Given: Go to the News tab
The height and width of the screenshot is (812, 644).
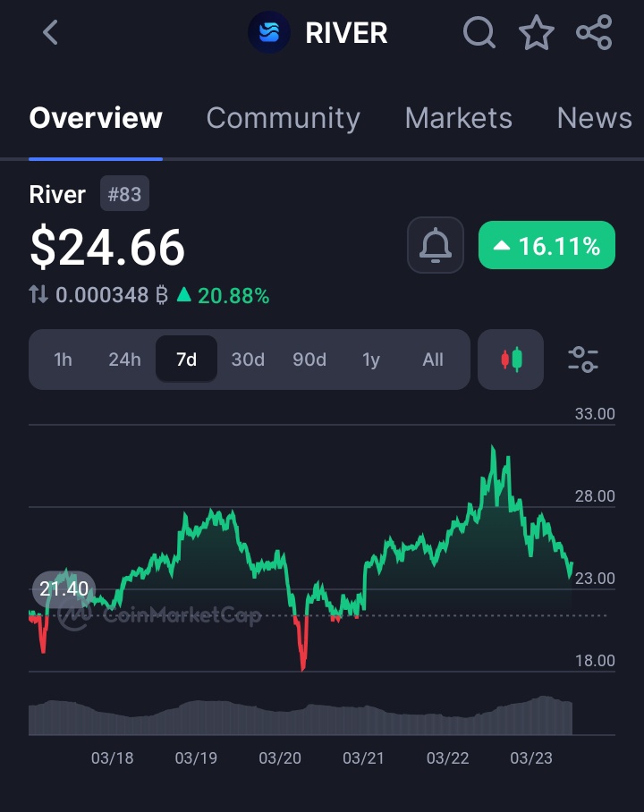Looking at the screenshot, I should point(594,118).
